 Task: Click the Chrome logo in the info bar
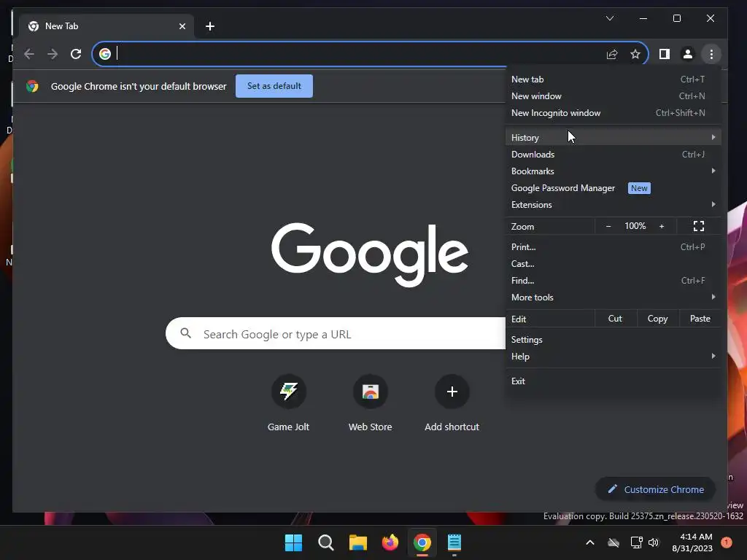click(32, 86)
